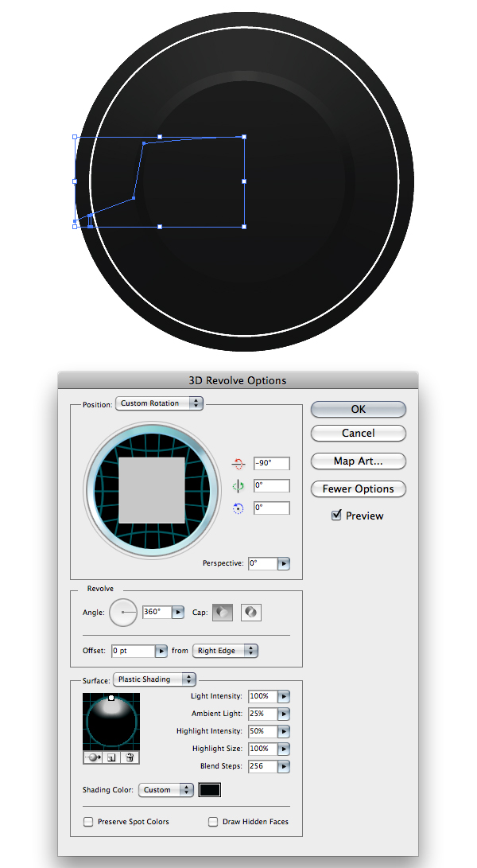477x868 pixels.
Task: Click the Revolve angle dial
Action: [x=123, y=613]
